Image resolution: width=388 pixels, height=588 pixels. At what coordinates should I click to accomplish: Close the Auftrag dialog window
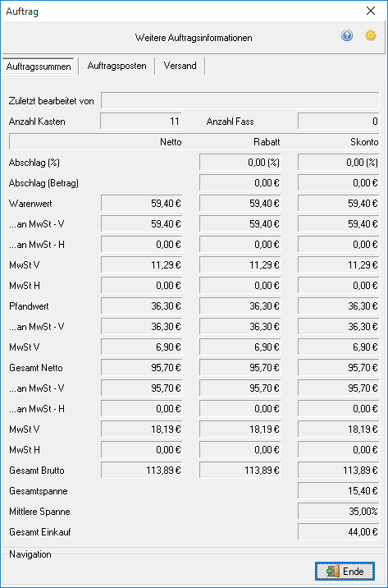371,11
